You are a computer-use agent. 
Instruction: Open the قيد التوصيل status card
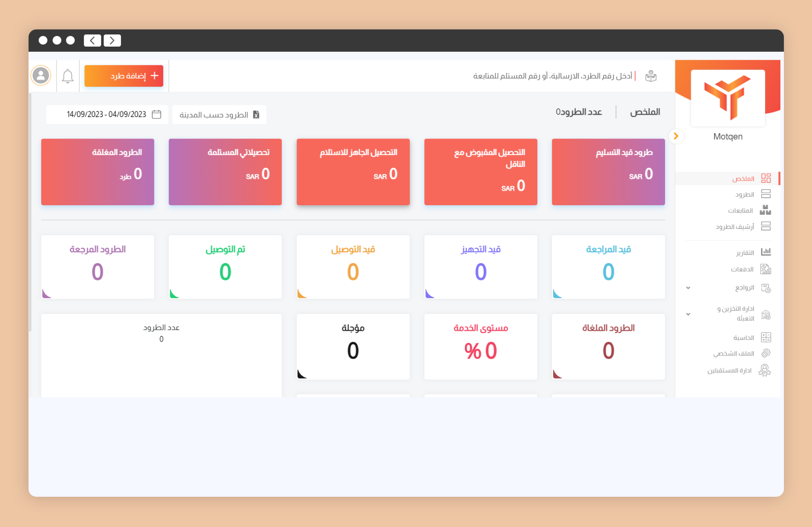pyautogui.click(x=353, y=267)
